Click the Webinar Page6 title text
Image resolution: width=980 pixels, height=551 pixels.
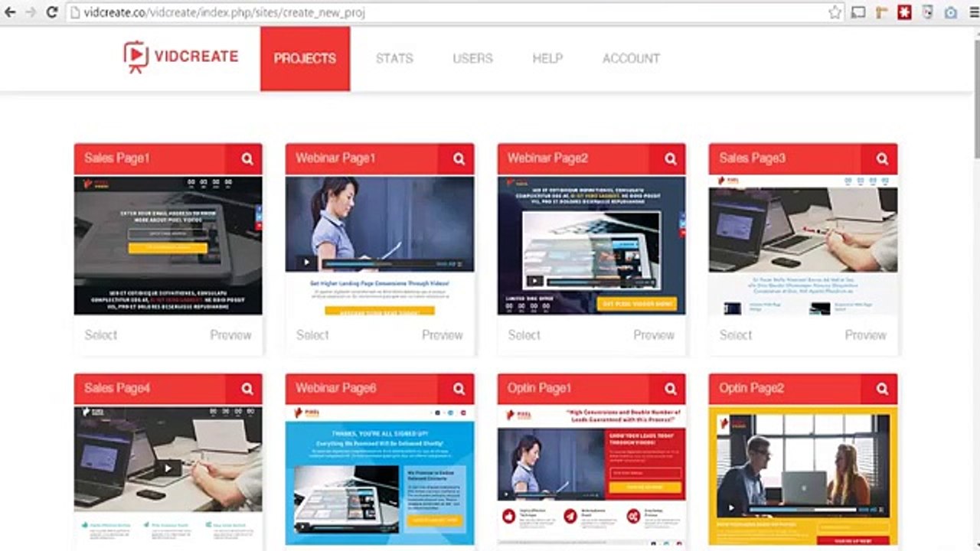[x=336, y=389]
